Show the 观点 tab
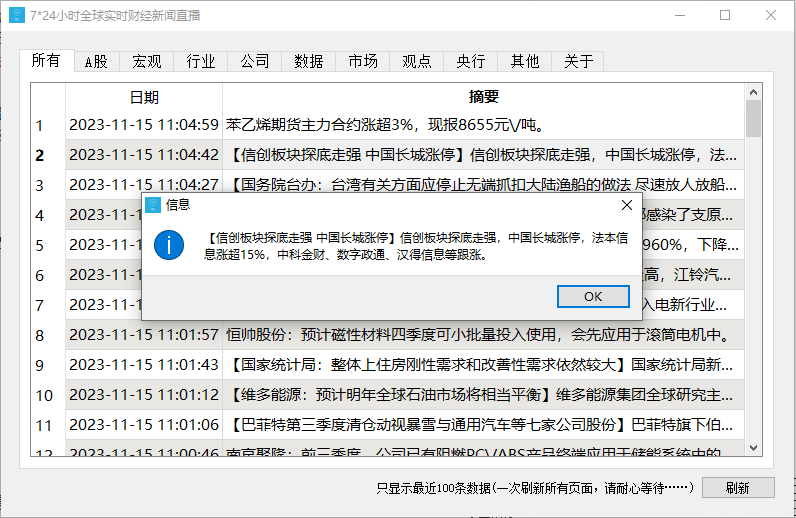The height and width of the screenshot is (518, 796). pyautogui.click(x=416, y=61)
